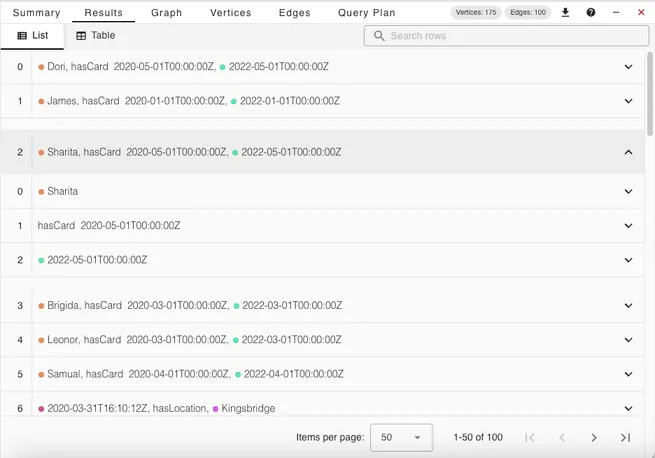The image size is (655, 458).
Task: Go to the next results page
Action: 594,438
